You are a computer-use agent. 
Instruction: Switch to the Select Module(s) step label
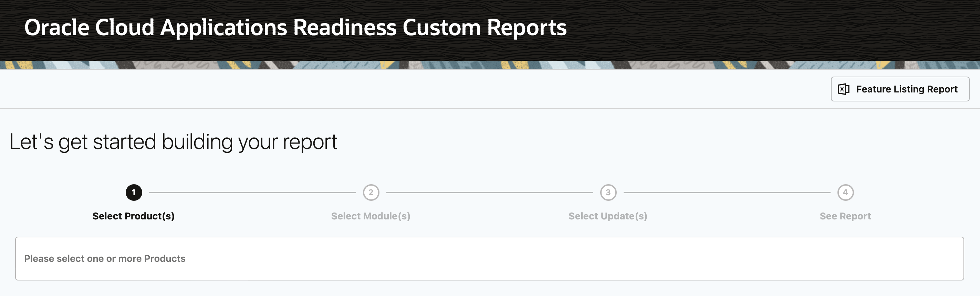tap(371, 216)
